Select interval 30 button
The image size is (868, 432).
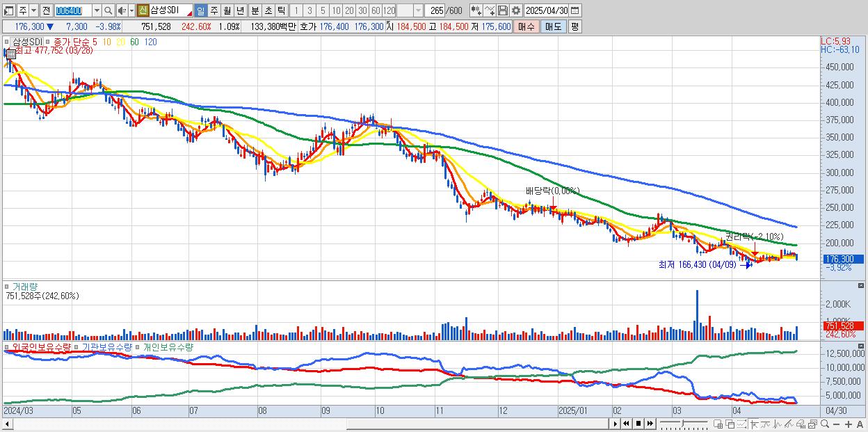click(x=363, y=10)
